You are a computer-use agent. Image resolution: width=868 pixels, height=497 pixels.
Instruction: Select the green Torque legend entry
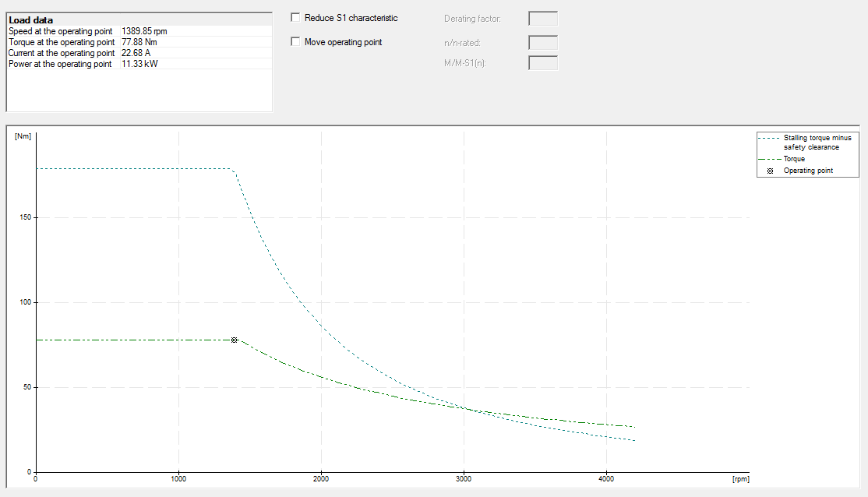(794, 159)
